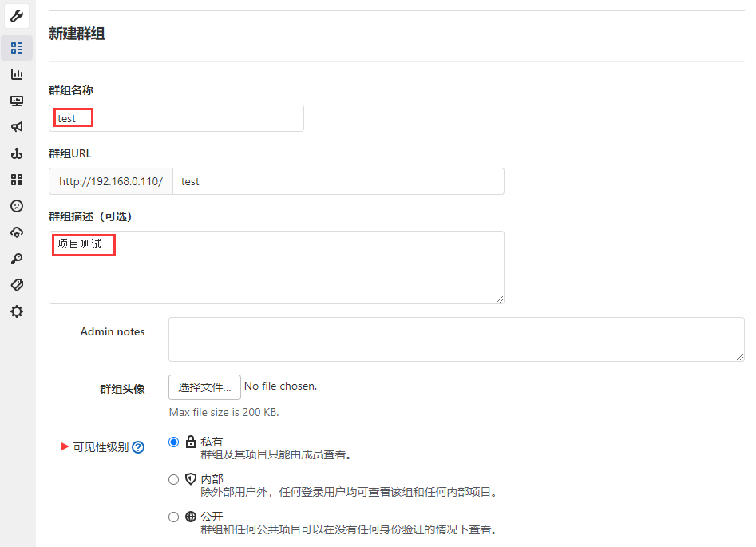Click the visibility level help question icon
Image resolution: width=756 pixels, height=547 pixels.
[138, 447]
